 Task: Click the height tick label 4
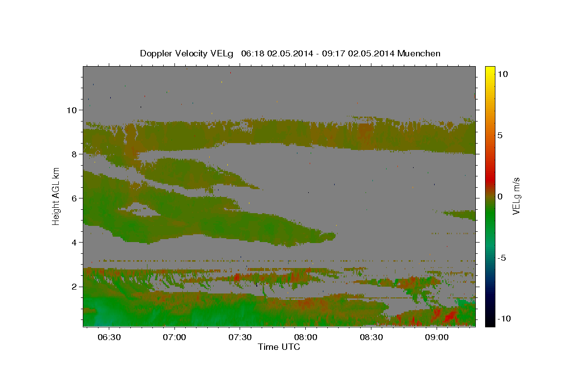[73, 243]
